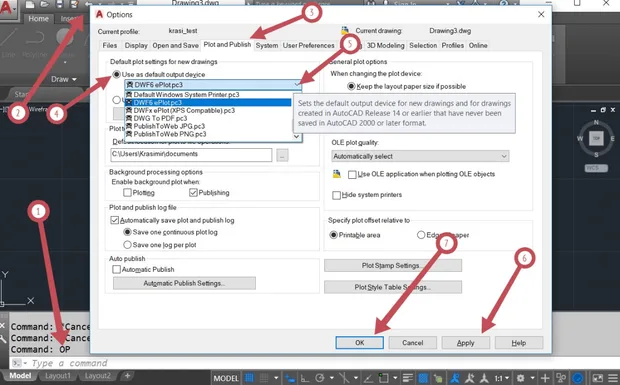Click the isolate objects icon in status bar
Viewport: 620px width, 385px height.
[x=561, y=378]
